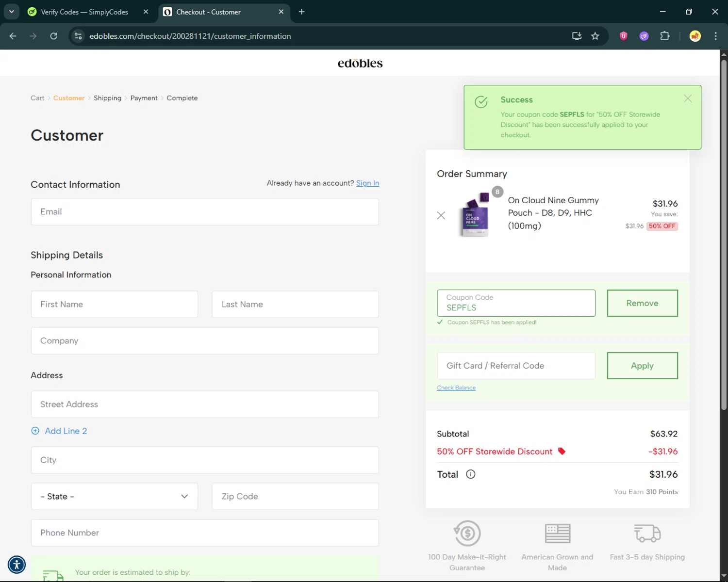Screen dimensions: 728x582
Task: Open the red shield extension icon
Action: click(x=624, y=36)
